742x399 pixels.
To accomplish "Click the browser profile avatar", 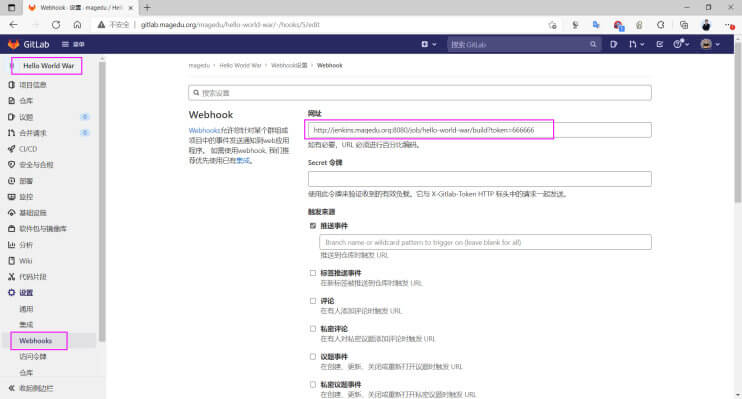I will tap(706, 25).
